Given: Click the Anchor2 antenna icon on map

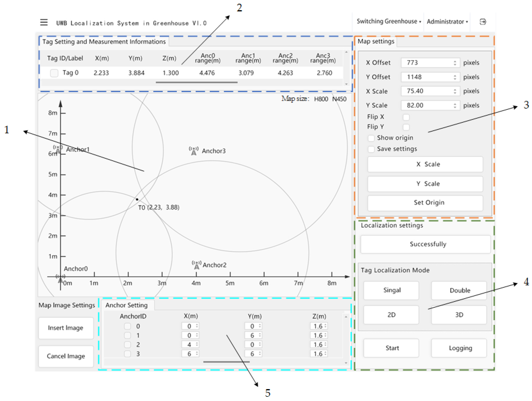Looking at the screenshot, I should click(197, 265).
